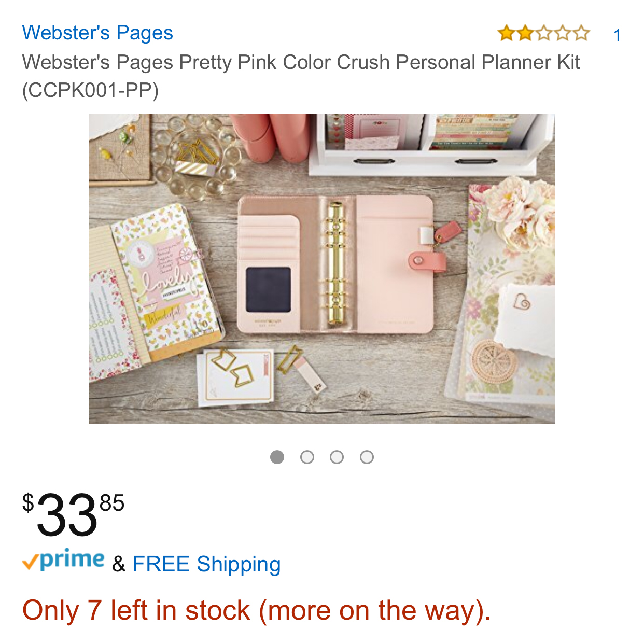Viewport: 644px width, 644px height.
Task: Open the Webster's Pages brand link
Action: click(97, 33)
